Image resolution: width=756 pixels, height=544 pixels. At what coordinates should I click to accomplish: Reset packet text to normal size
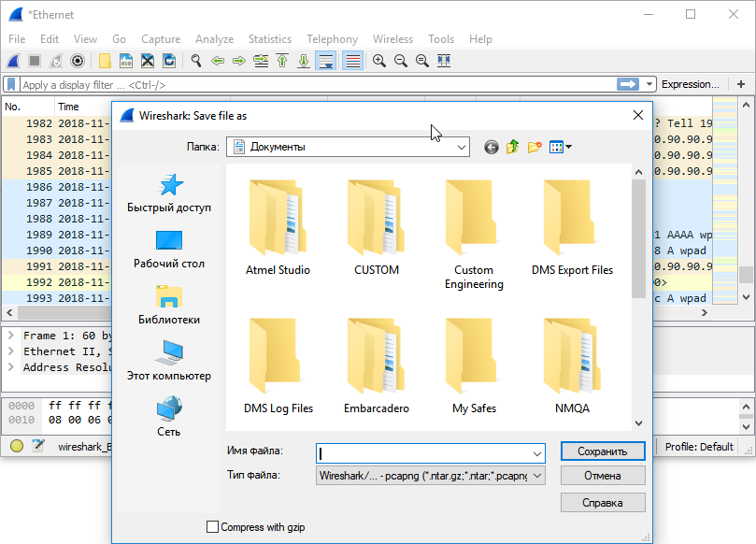pyautogui.click(x=422, y=61)
